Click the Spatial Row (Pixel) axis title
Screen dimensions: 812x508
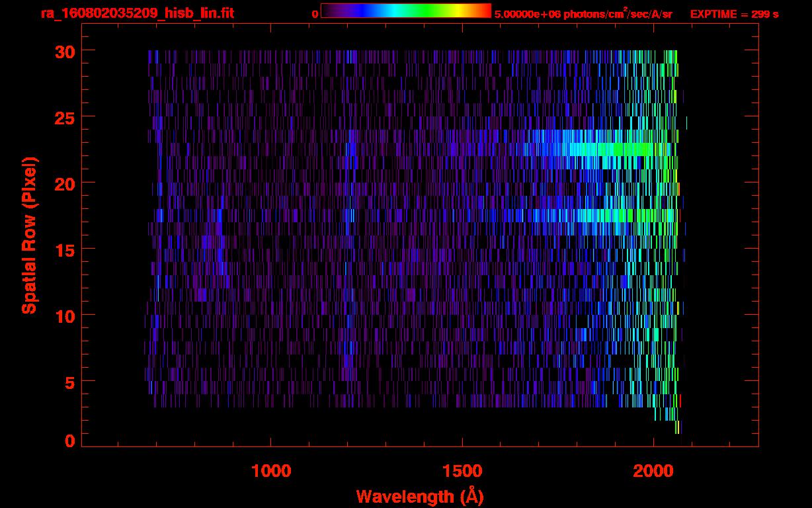point(29,235)
